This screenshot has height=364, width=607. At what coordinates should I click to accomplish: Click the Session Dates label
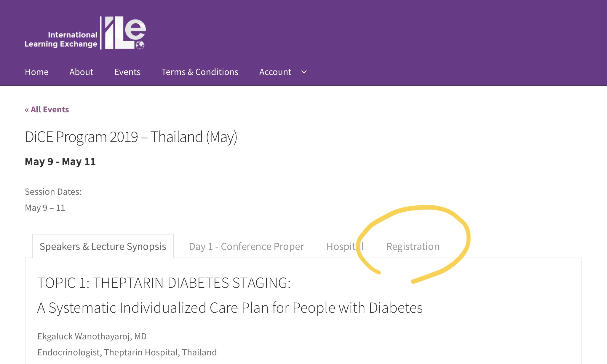(x=53, y=192)
